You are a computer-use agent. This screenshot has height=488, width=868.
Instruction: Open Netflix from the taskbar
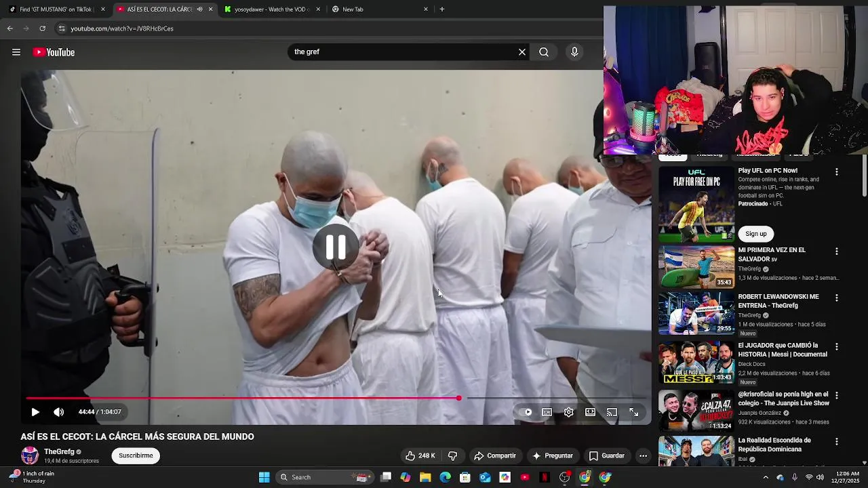[x=545, y=477]
